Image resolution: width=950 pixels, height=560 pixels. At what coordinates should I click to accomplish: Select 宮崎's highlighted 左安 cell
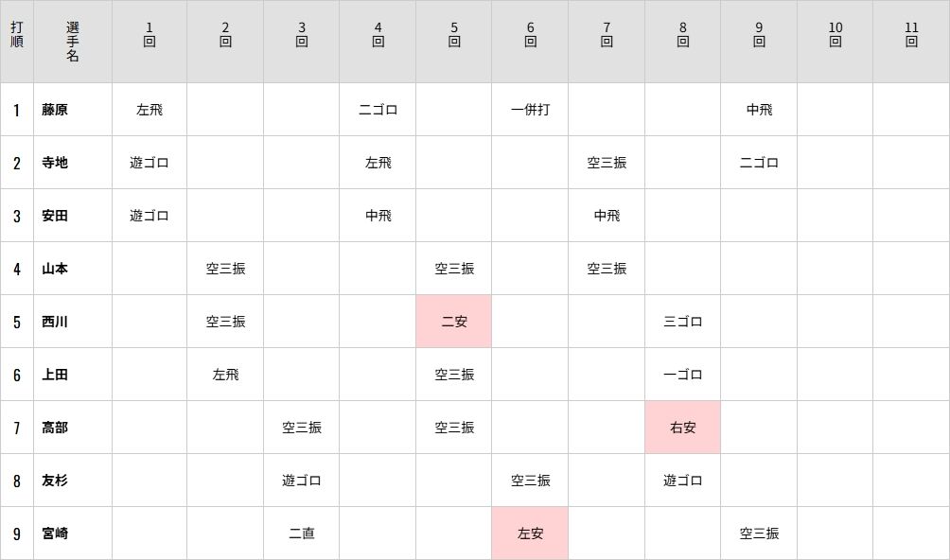click(530, 534)
